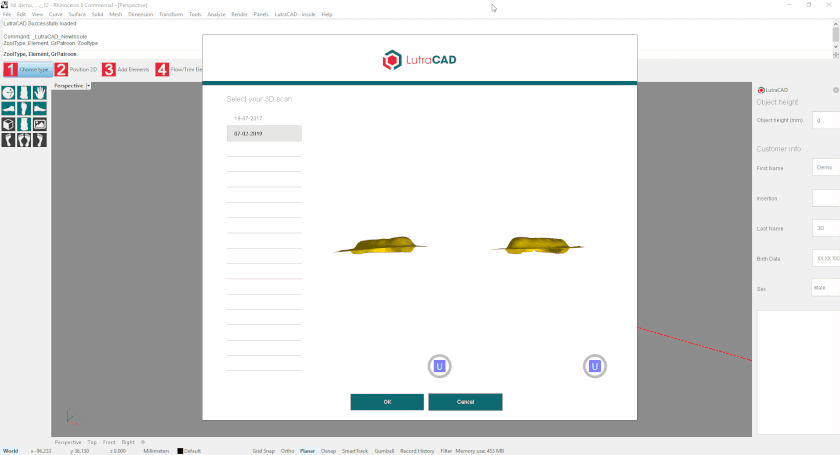Click the Birth Date input field

coord(826,258)
